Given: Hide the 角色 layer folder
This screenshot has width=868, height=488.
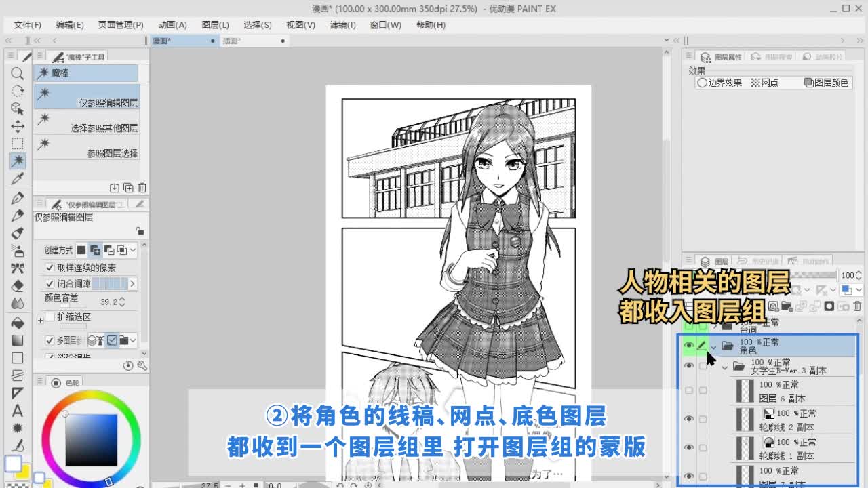Looking at the screenshot, I should [689, 346].
